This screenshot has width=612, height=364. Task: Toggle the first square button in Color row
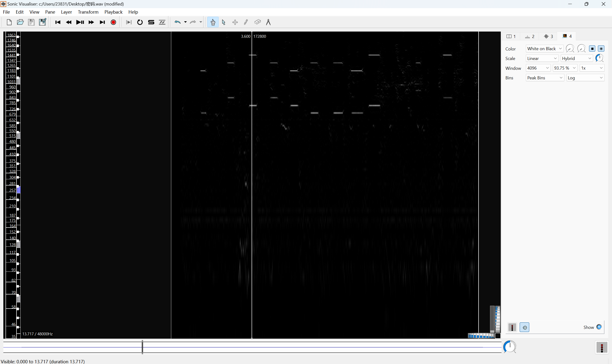[x=592, y=49]
